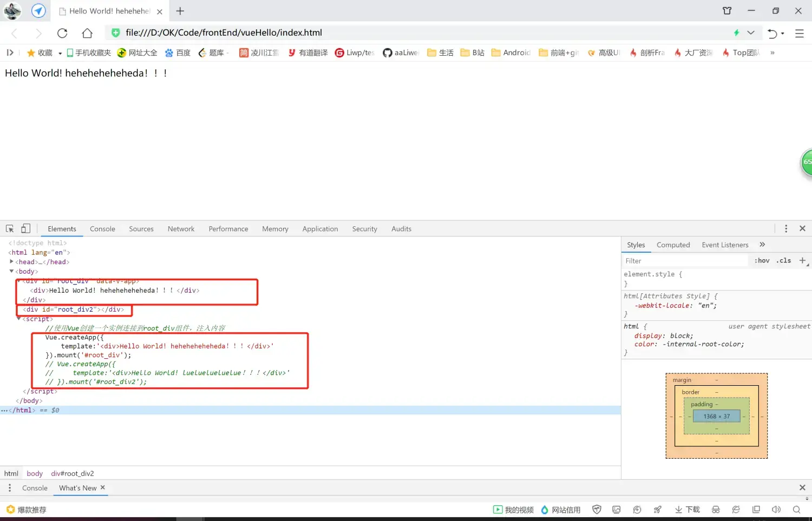Open the browser hamburger menu
Image resolution: width=812 pixels, height=521 pixels.
point(800,34)
